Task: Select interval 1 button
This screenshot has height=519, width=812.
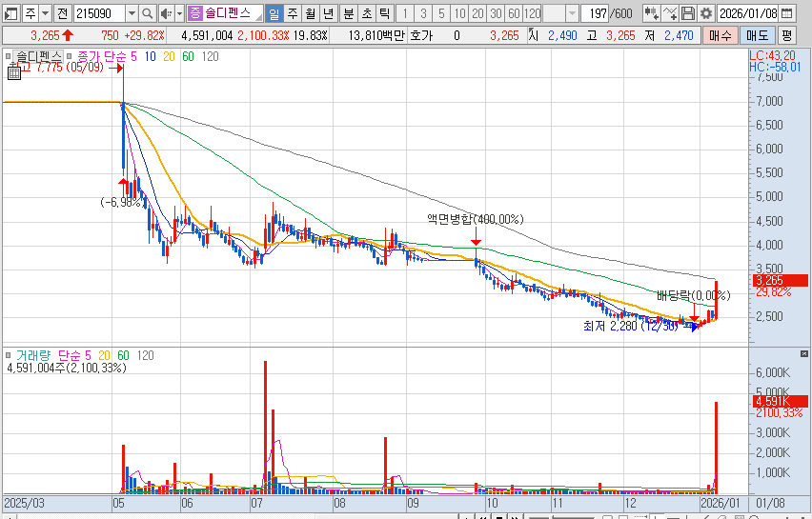Action: pyautogui.click(x=405, y=13)
